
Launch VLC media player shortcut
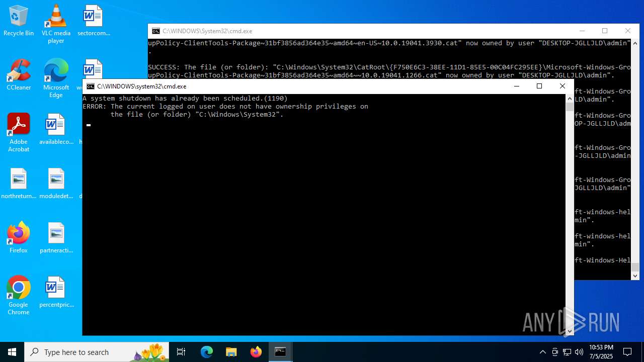56,24
